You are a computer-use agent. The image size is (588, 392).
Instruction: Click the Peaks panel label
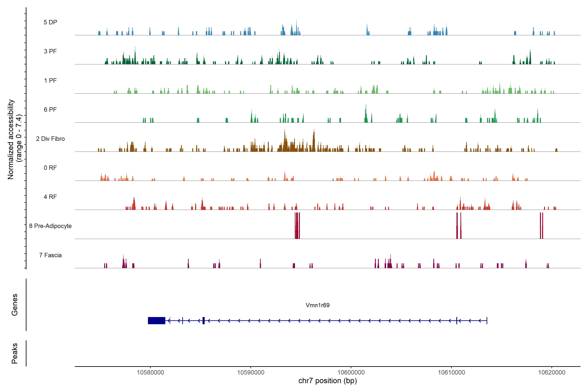point(15,353)
